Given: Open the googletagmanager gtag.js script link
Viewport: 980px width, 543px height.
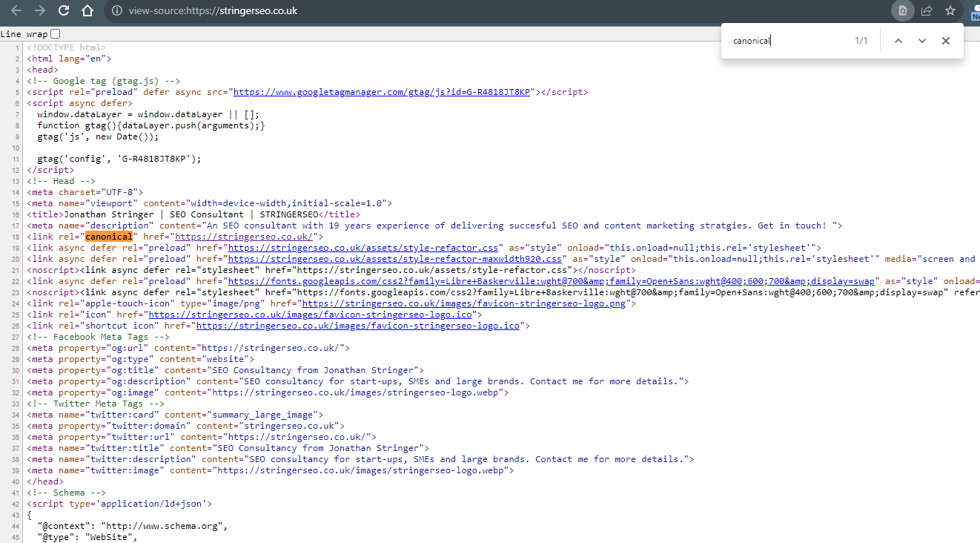Looking at the screenshot, I should click(x=380, y=91).
